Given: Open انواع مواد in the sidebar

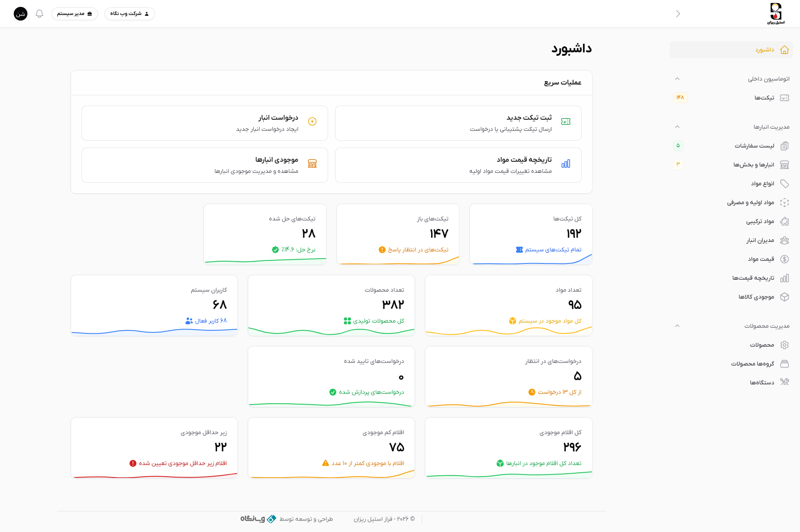Looking at the screenshot, I should pyautogui.click(x=762, y=184).
